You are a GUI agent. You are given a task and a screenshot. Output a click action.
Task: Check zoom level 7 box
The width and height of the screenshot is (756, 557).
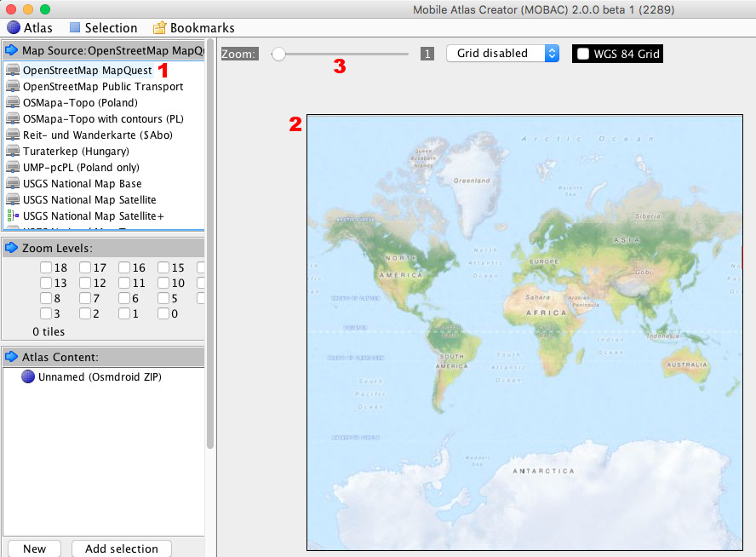[85, 298]
